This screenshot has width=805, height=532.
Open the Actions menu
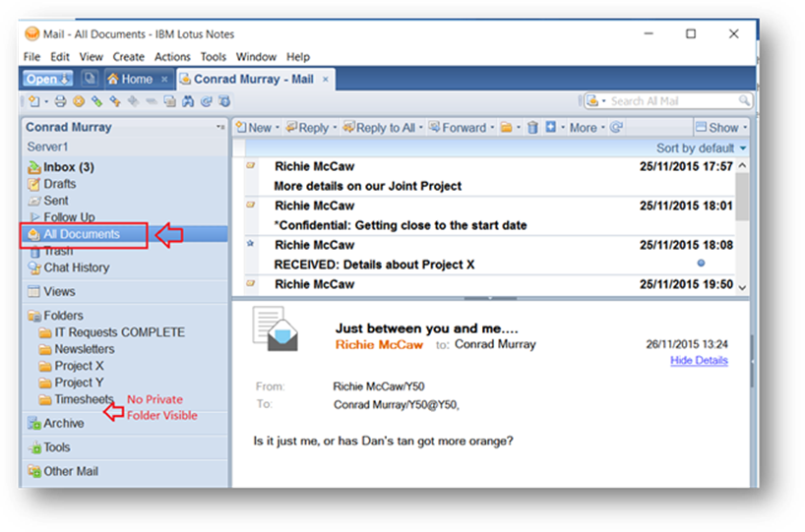[x=172, y=56]
